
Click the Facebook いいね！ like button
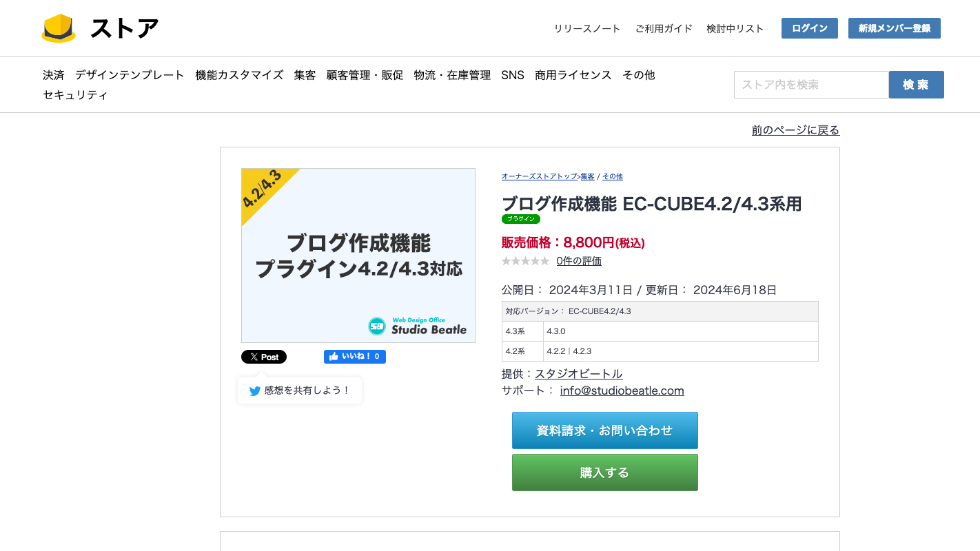354,357
